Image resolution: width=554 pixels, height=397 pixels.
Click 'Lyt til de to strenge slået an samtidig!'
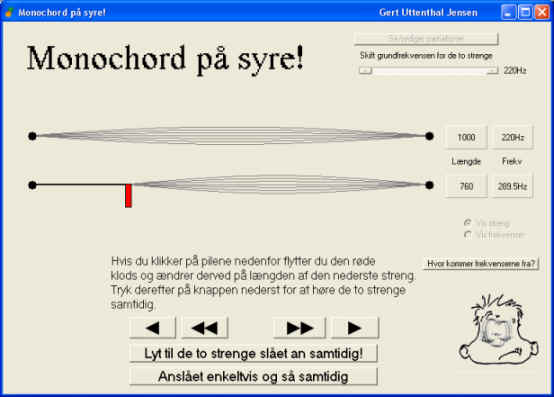(x=253, y=353)
